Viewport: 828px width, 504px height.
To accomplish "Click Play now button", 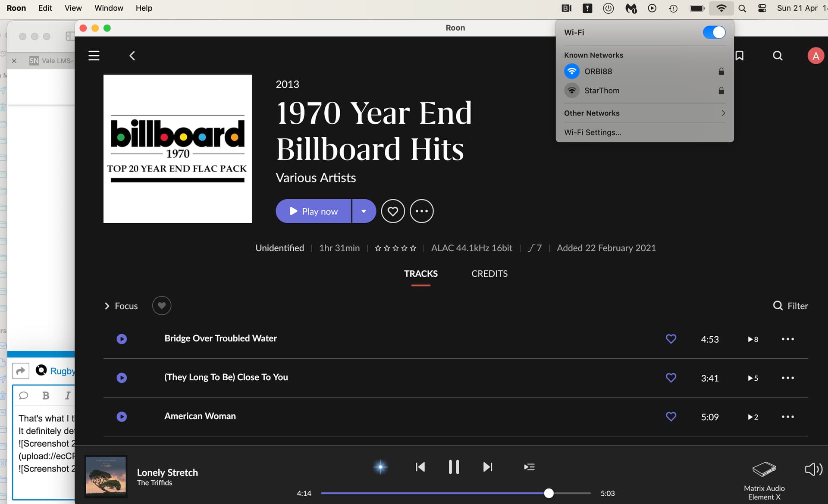I will click(314, 211).
